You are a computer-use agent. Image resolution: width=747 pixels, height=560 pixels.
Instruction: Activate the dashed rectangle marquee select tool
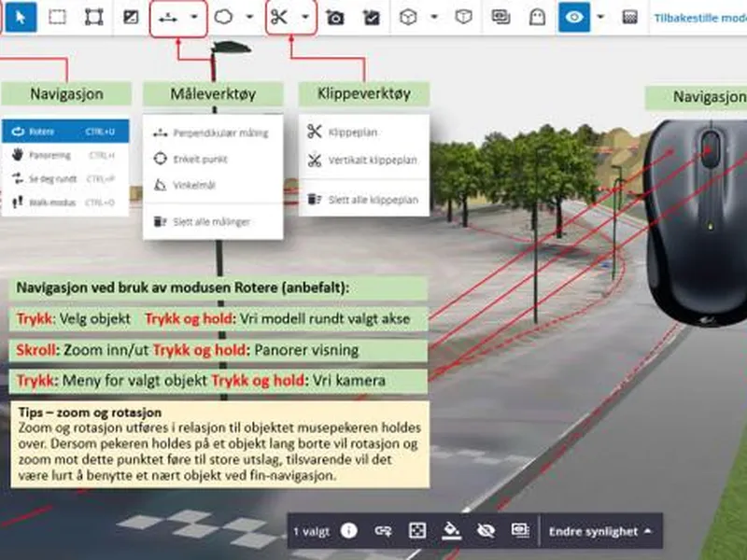[x=57, y=17]
